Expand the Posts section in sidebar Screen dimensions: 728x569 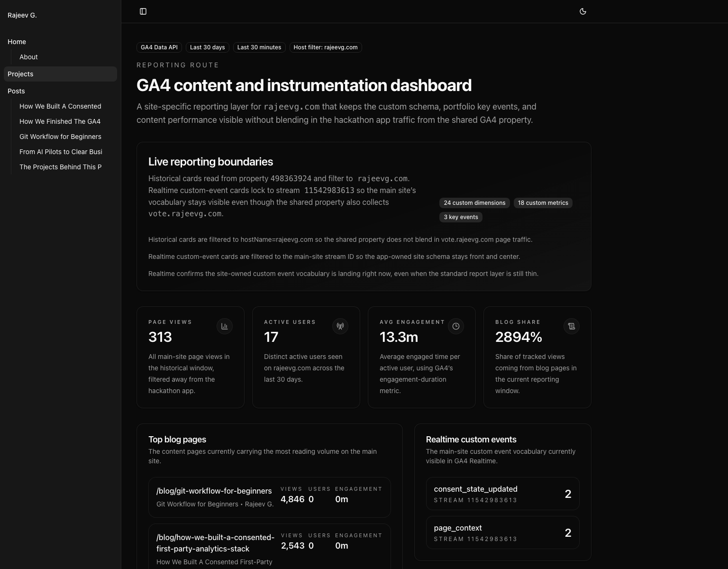16,91
